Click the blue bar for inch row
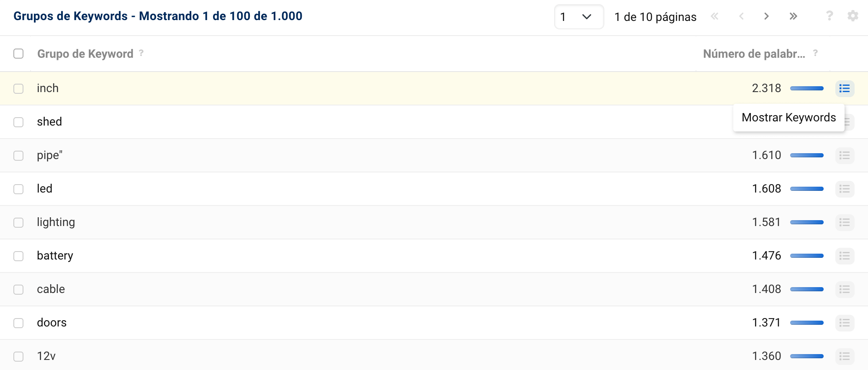 coord(806,88)
